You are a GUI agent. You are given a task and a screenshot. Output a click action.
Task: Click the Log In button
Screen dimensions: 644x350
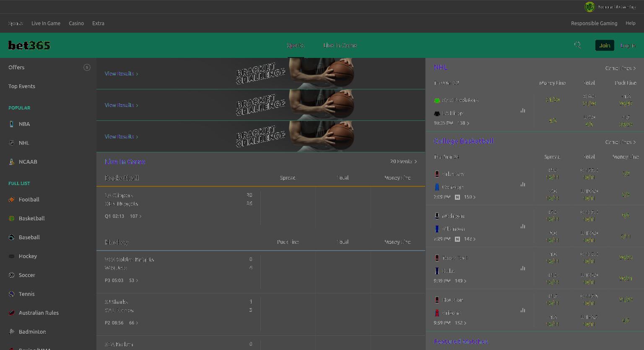click(628, 45)
